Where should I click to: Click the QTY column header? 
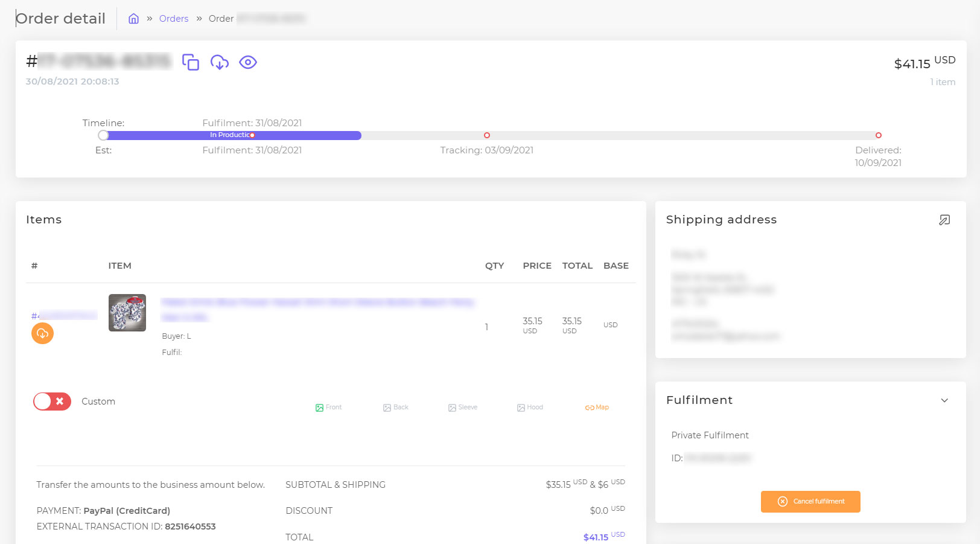click(494, 266)
